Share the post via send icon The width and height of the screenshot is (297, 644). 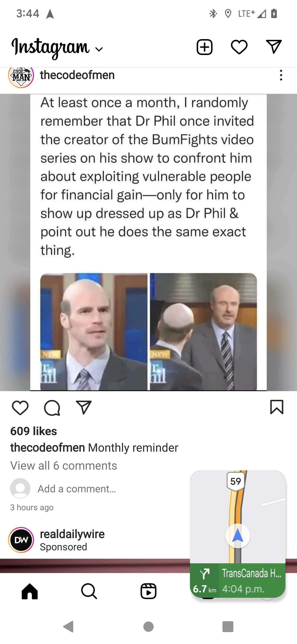point(84,407)
